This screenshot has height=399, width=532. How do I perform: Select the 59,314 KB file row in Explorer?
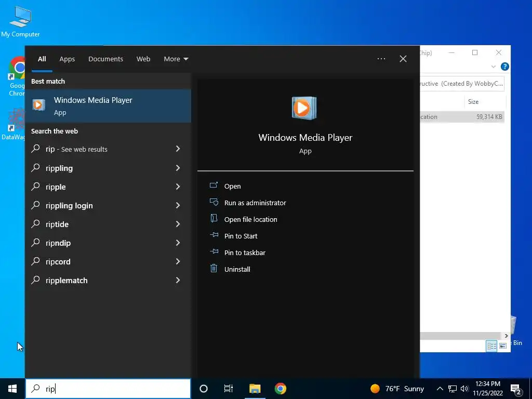pyautogui.click(x=462, y=117)
